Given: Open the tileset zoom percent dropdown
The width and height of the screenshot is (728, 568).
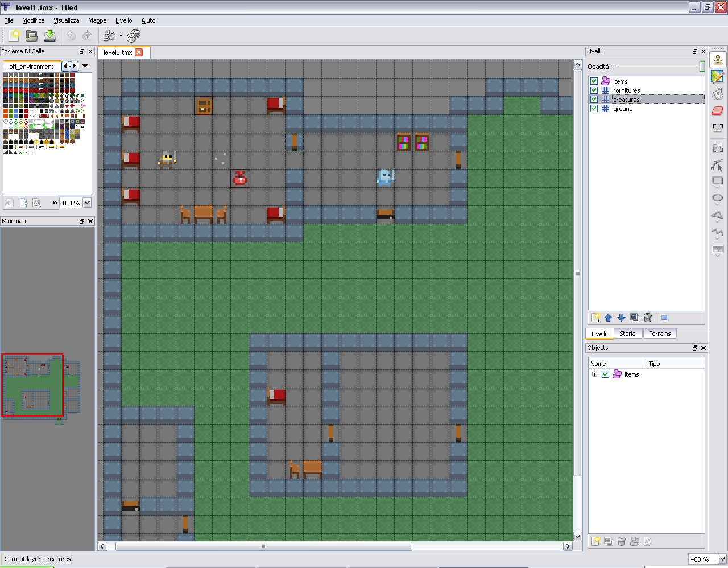Looking at the screenshot, I should point(87,203).
